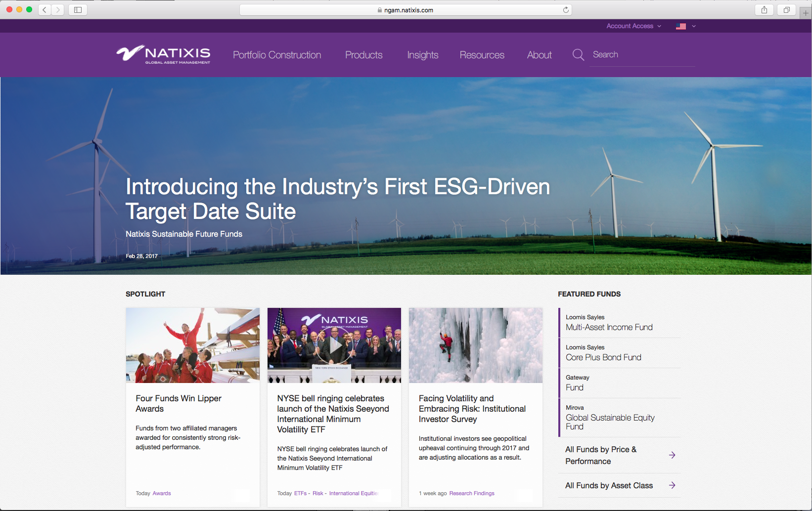Open the Products menu

[364, 55]
